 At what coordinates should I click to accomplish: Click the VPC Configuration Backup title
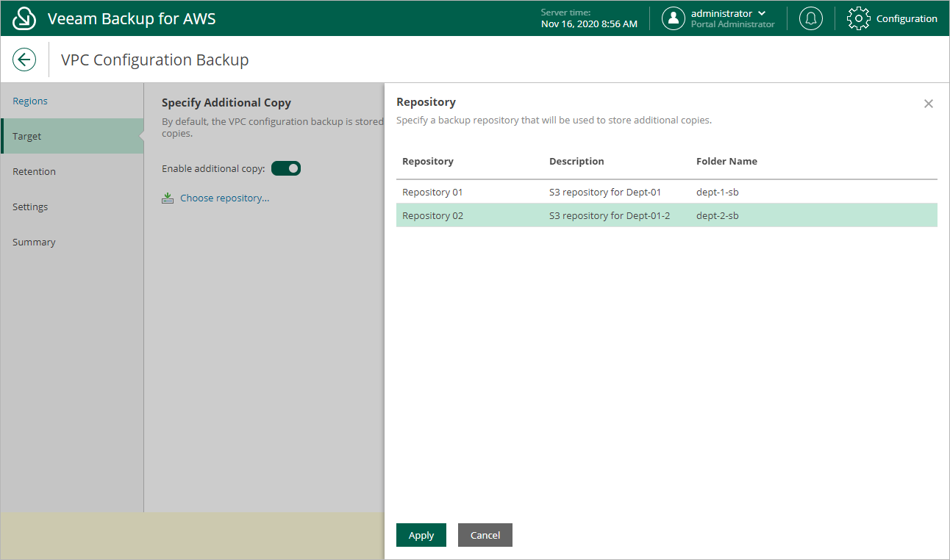(x=155, y=60)
